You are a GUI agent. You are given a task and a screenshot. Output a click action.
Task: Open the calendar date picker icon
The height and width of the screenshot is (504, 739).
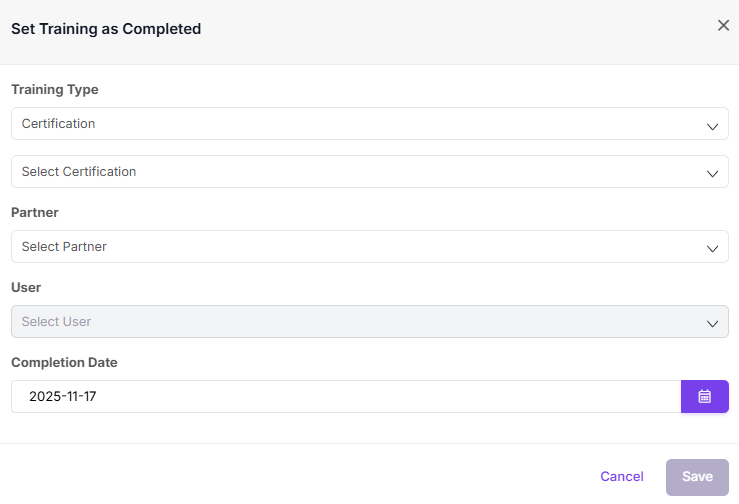click(x=704, y=396)
